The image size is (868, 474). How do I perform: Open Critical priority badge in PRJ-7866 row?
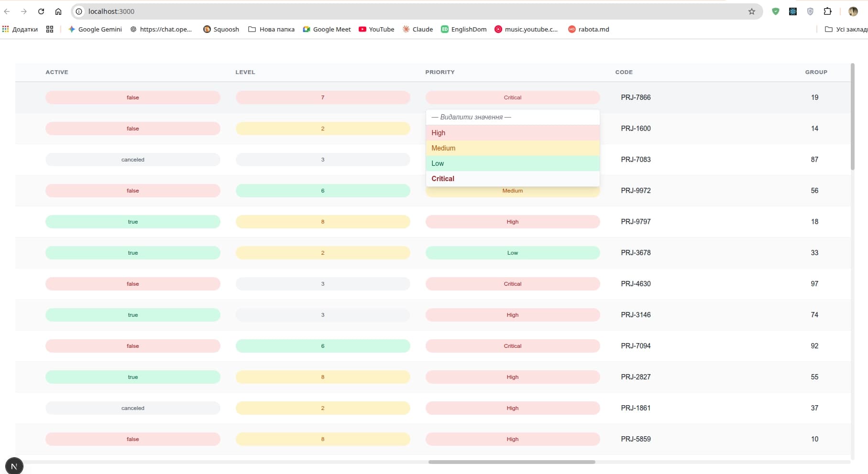513,97
